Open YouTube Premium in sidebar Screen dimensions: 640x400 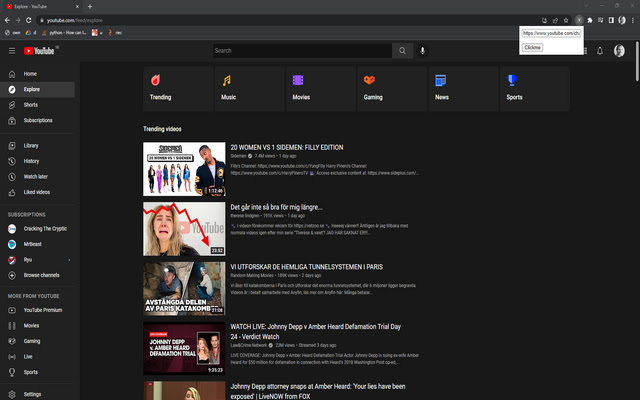point(38,310)
